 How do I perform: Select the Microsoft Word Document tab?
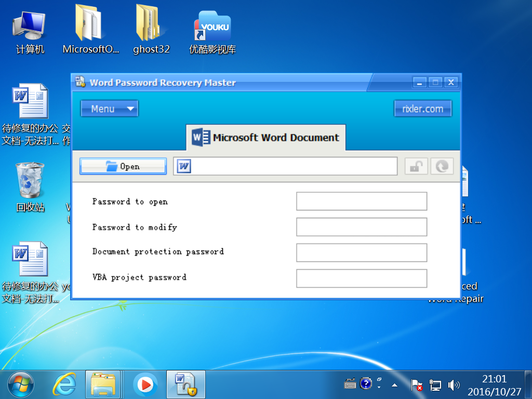pos(265,137)
